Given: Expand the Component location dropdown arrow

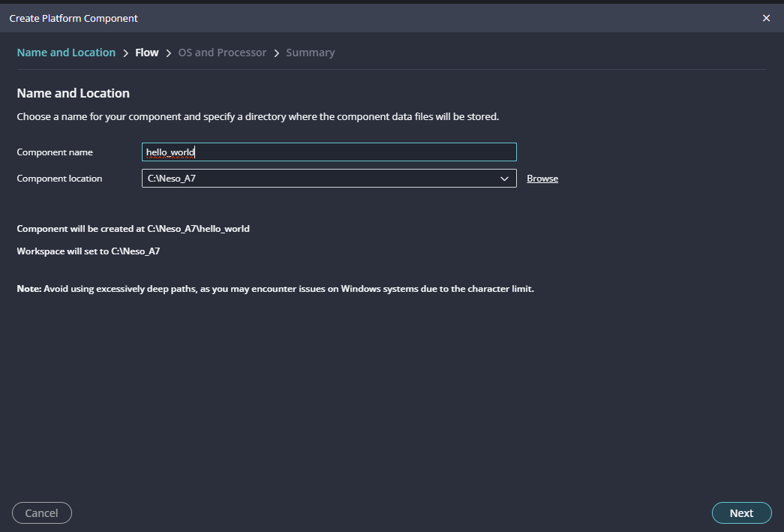Looking at the screenshot, I should coord(504,179).
